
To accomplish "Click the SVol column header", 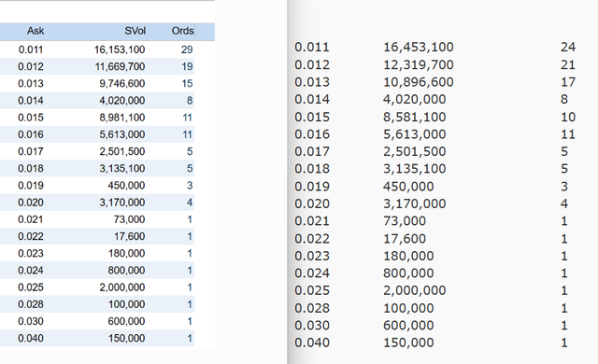I will (135, 31).
